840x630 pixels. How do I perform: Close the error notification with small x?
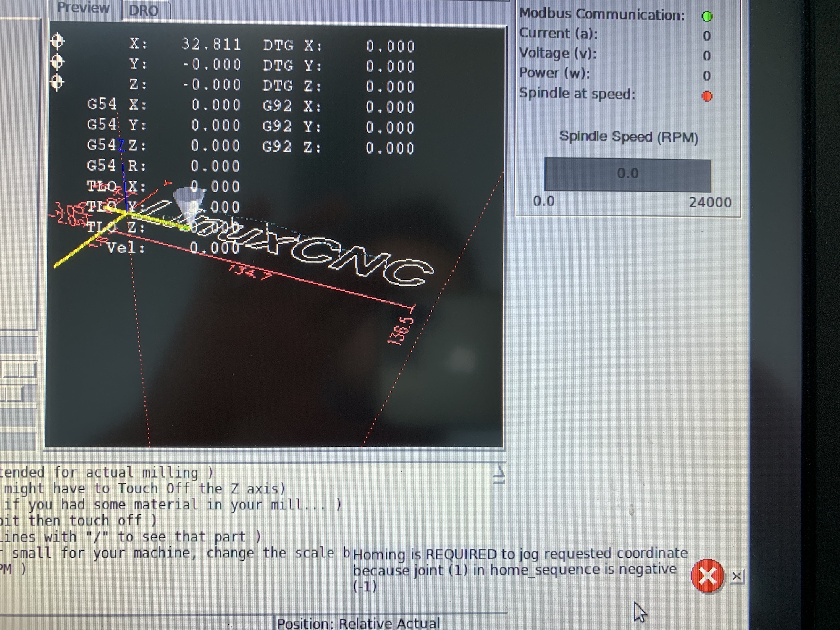pyautogui.click(x=737, y=576)
